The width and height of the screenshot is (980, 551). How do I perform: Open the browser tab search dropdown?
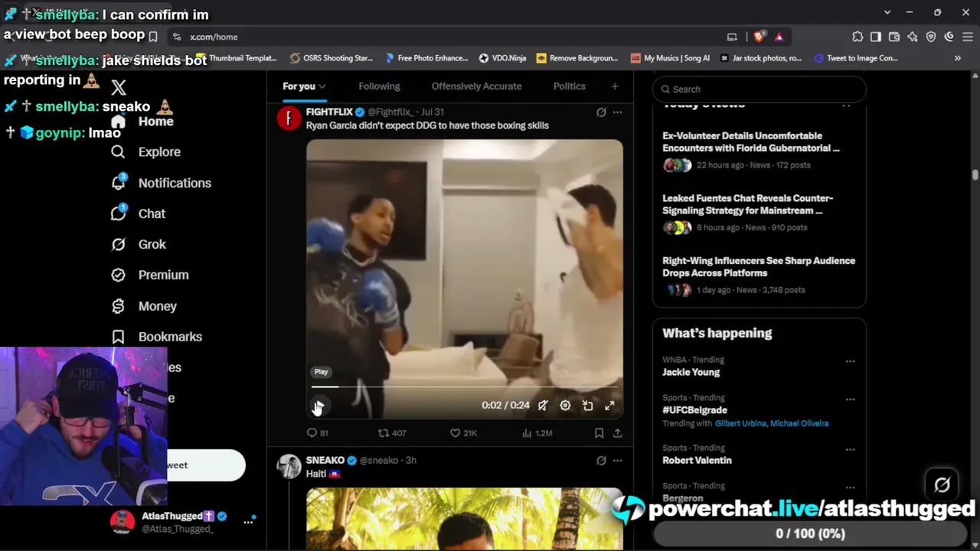[x=887, y=12]
